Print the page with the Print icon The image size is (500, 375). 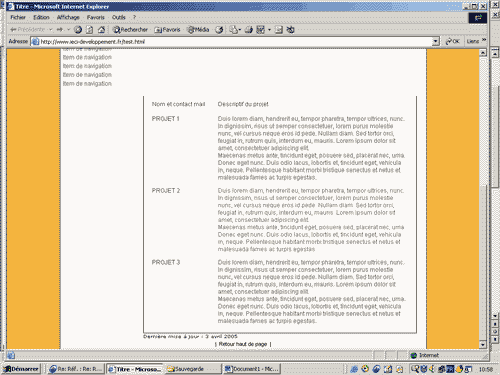[249, 30]
